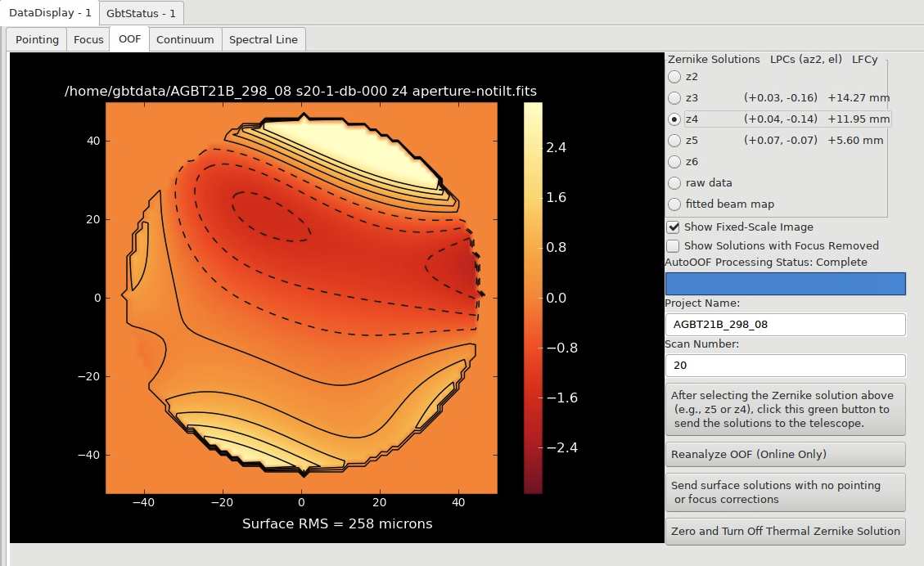Click the z3 LFCy value +14.27 mm
924x566 pixels.
(859, 98)
